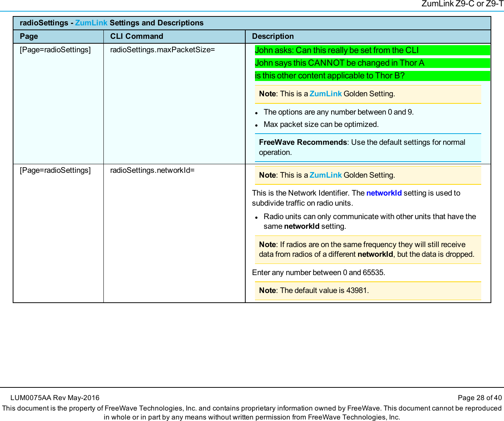
Task: Click radioSettings.networkId= command text
Action: [152, 170]
